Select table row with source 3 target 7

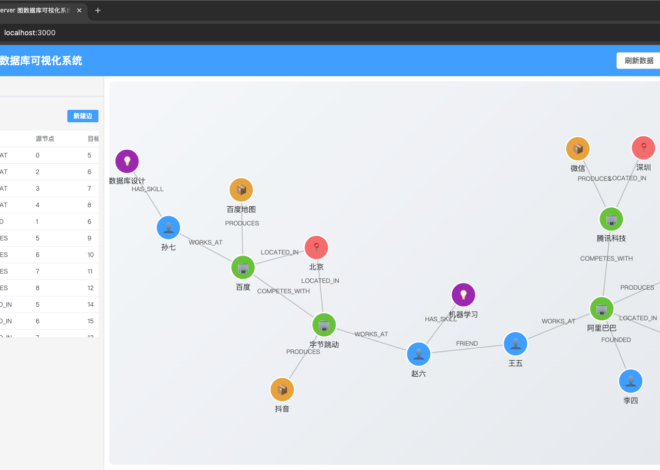coord(49,189)
